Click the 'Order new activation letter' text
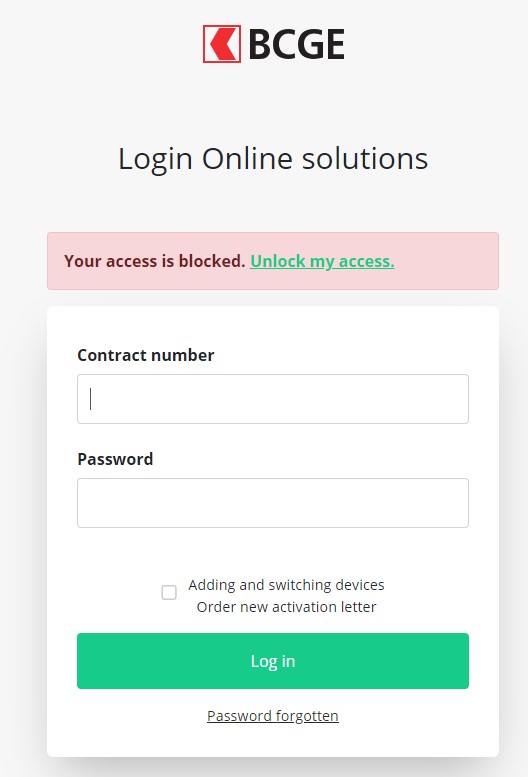Viewport: 528px width, 777px height. [x=286, y=607]
